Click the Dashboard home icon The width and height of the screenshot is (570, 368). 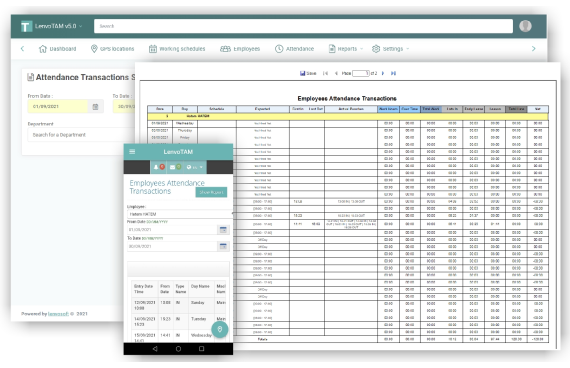pos(43,49)
